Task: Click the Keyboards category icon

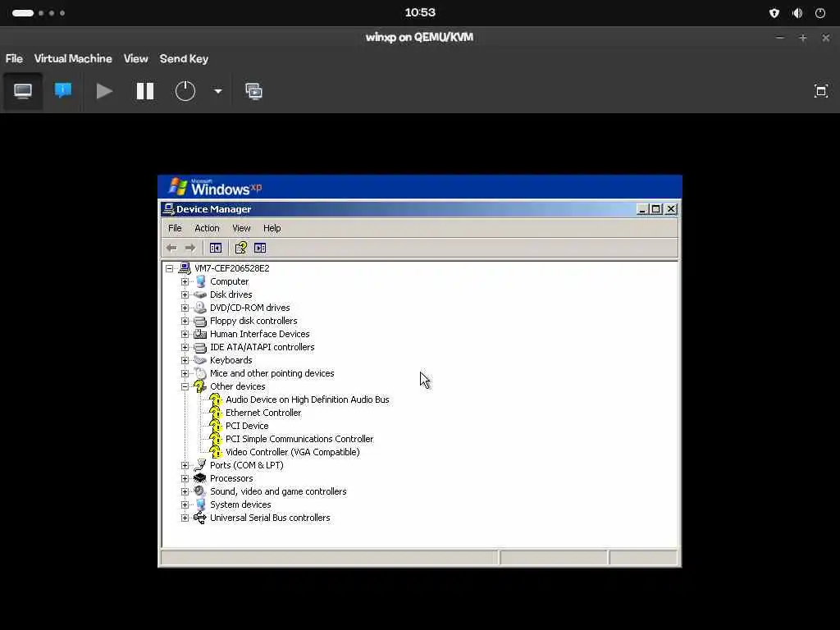Action: tap(200, 360)
